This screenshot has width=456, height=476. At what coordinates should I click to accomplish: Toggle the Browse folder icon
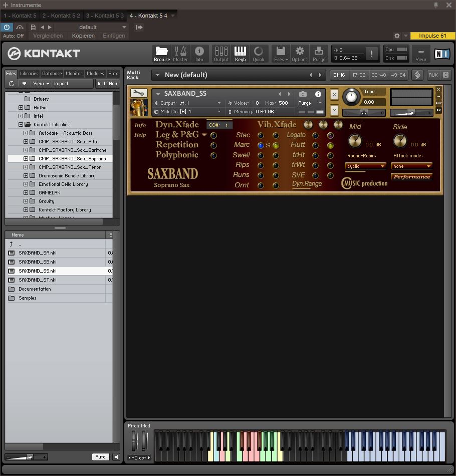point(161,54)
